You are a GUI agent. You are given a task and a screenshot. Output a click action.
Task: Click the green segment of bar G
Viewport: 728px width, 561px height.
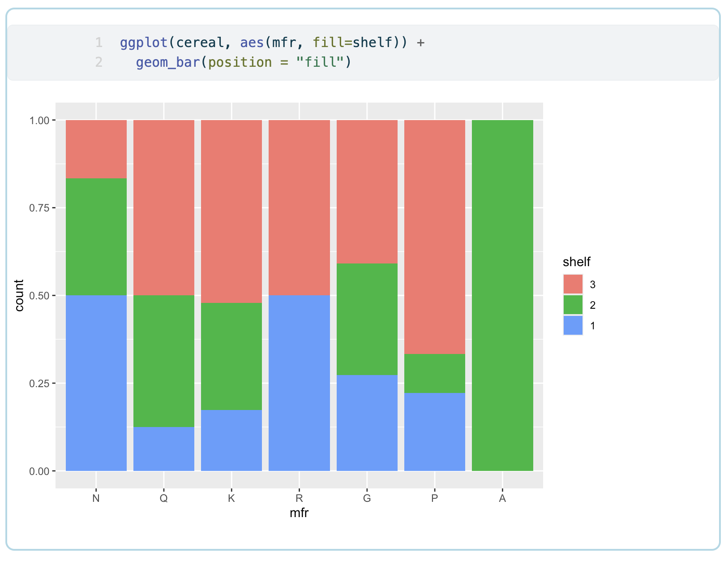pyautogui.click(x=366, y=318)
